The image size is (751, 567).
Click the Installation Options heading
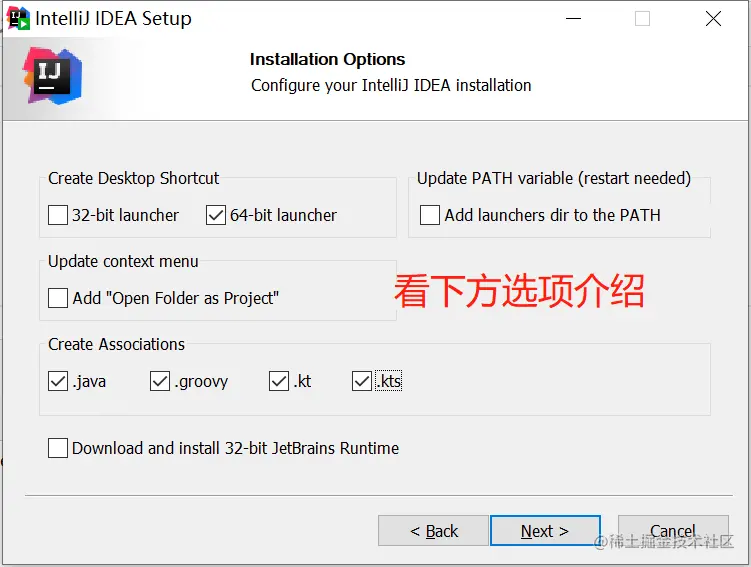[x=328, y=59]
